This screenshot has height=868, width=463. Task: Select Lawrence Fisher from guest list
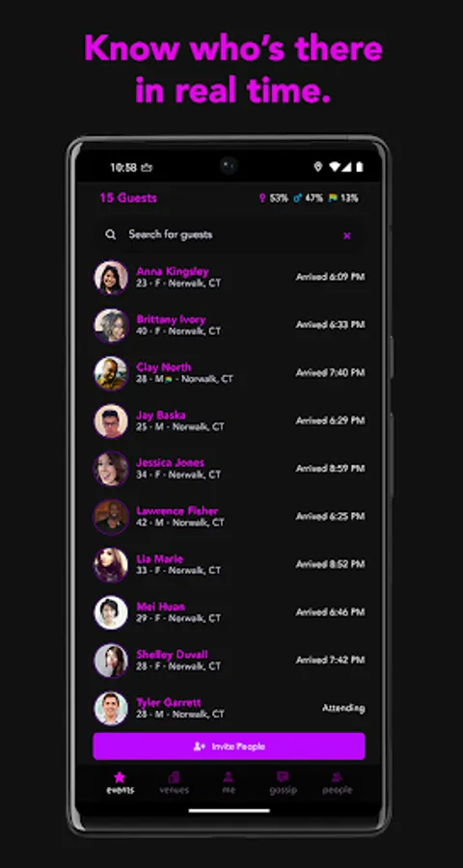229,517
